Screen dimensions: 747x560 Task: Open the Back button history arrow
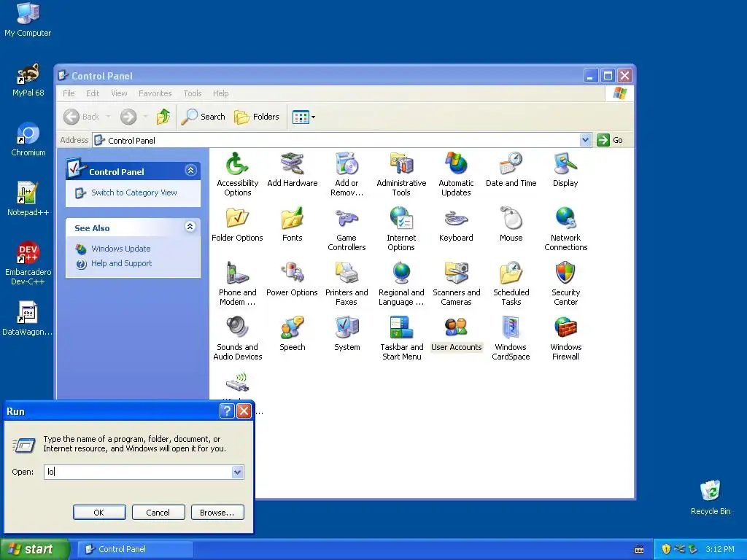click(x=108, y=117)
